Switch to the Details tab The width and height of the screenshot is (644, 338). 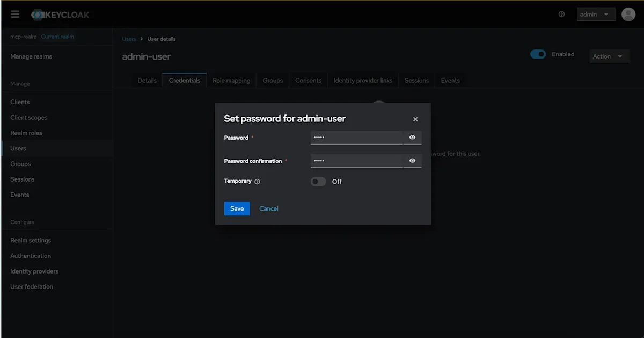tap(147, 81)
